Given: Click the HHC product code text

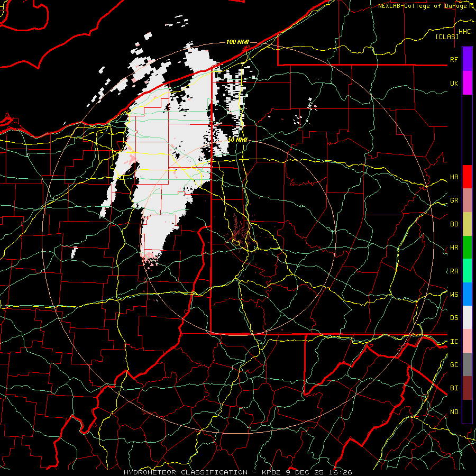Looking at the screenshot, I should 465,32.
